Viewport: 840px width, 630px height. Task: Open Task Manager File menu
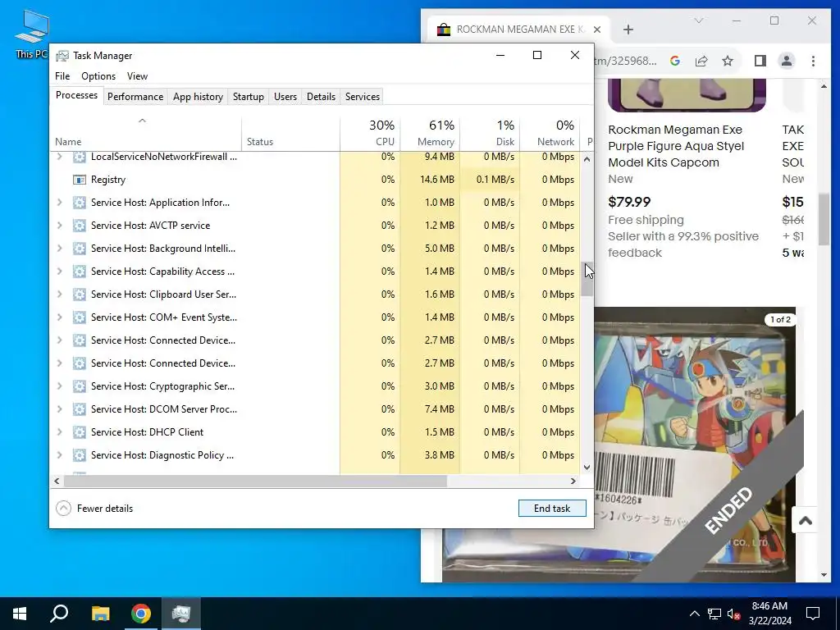[62, 76]
